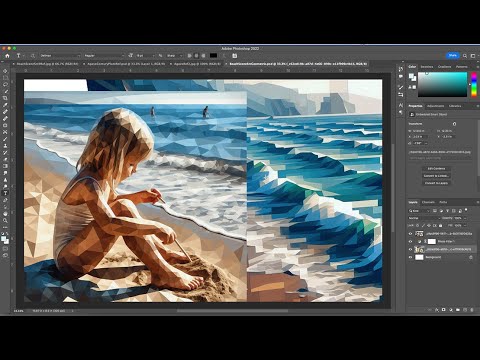This screenshot has height=360, width=480.
Task: Switch to the Libraries tab
Action: point(455,106)
